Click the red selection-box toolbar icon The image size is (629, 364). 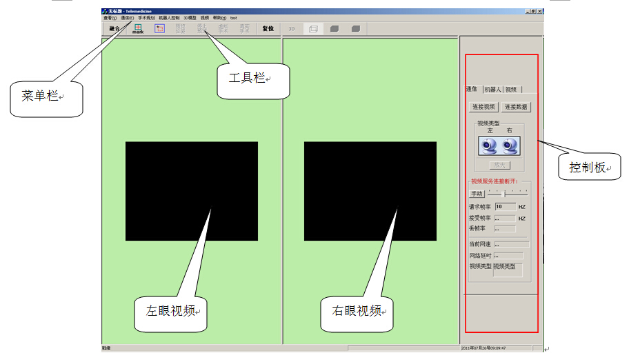tap(159, 29)
